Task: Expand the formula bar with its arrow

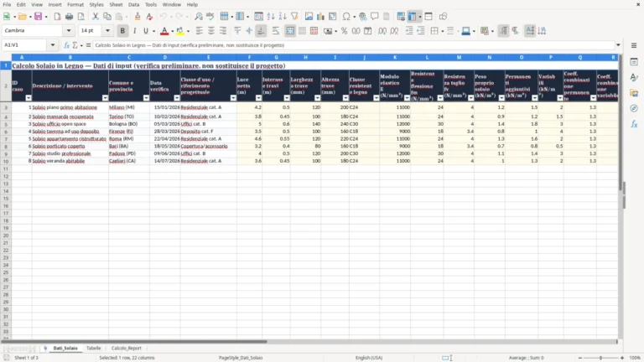Action: click(618, 45)
